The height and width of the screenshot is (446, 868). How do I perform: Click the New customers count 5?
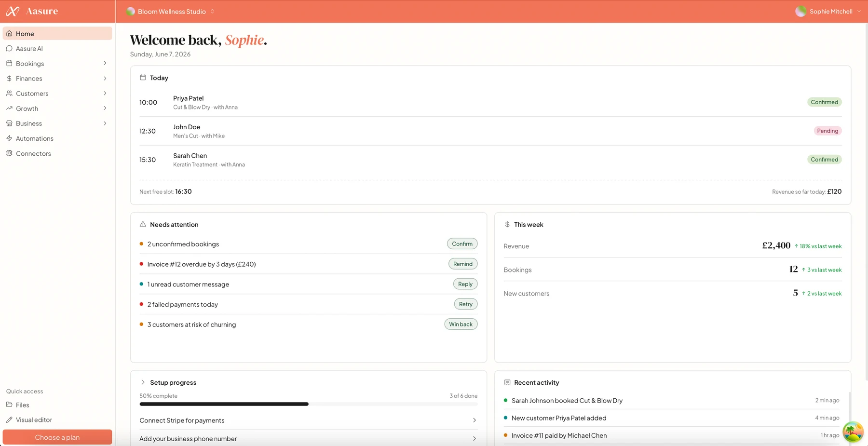pyautogui.click(x=795, y=293)
